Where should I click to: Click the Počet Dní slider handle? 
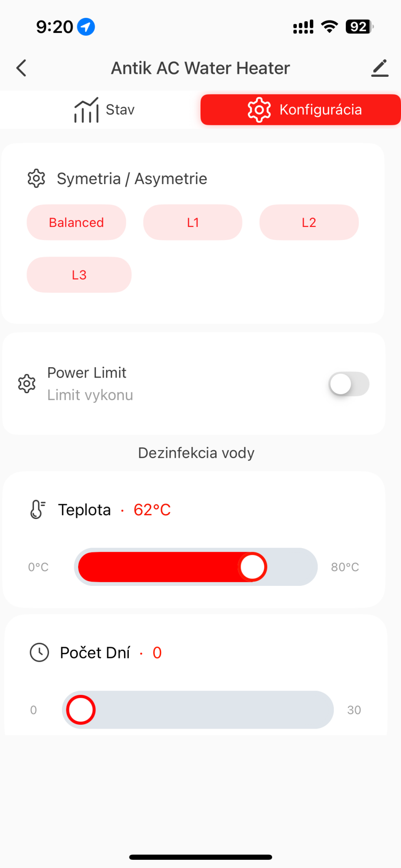pyautogui.click(x=81, y=710)
